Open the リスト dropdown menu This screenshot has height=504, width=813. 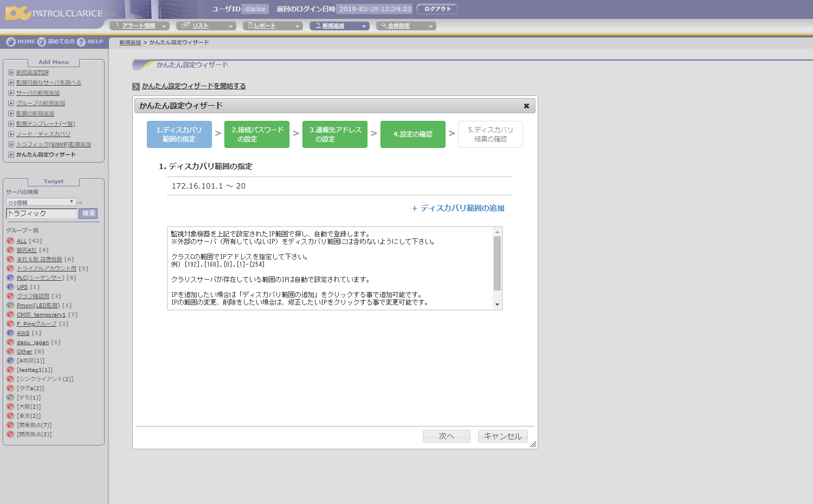[206, 26]
